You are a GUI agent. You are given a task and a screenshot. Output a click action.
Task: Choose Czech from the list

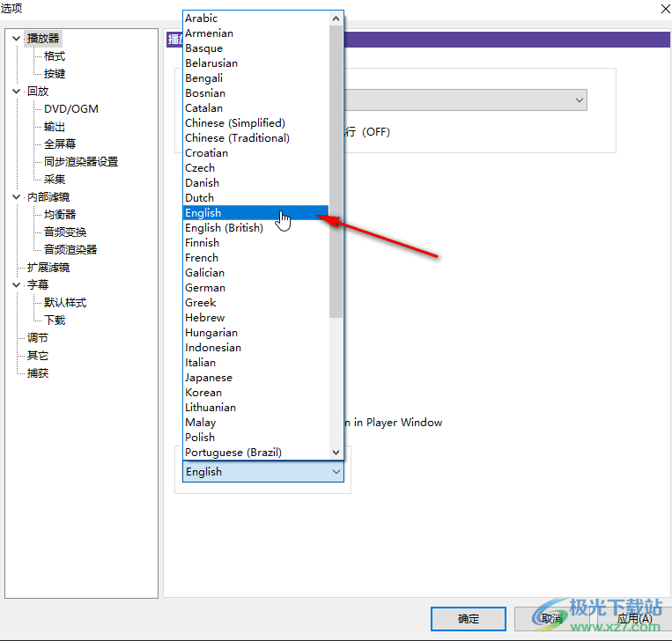pos(256,168)
